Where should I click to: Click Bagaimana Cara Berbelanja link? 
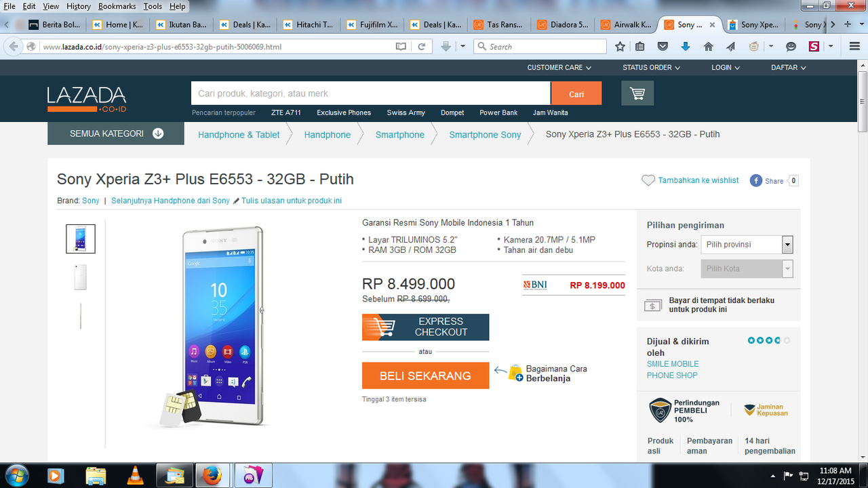[x=556, y=373]
